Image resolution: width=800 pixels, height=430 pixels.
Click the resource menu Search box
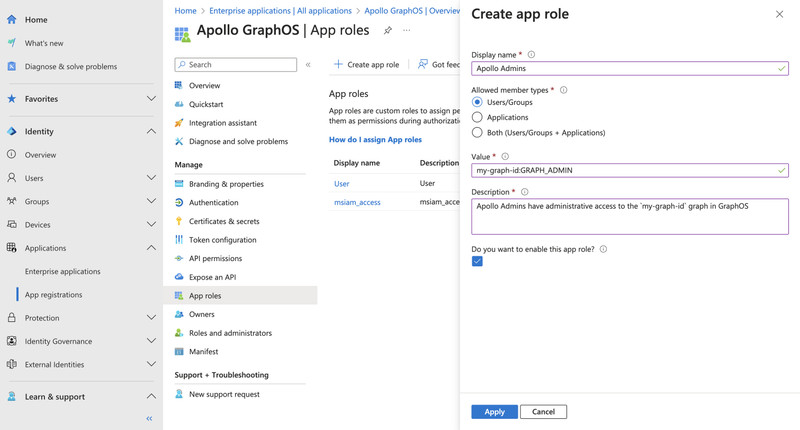pos(236,65)
